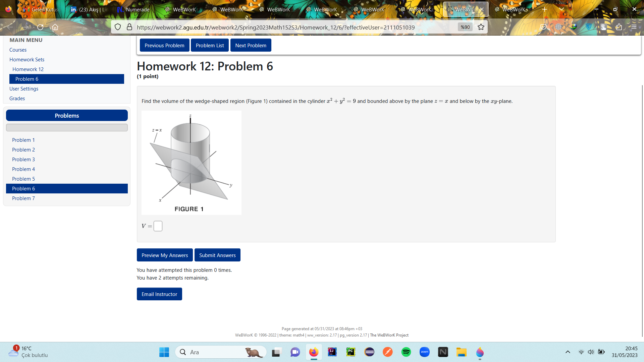Expand Homework 12 under Homework Sets
This screenshot has width=644, height=362.
pyautogui.click(x=28, y=69)
